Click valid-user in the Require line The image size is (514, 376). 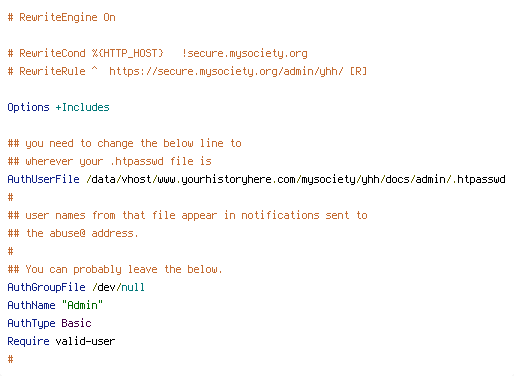coord(85,341)
